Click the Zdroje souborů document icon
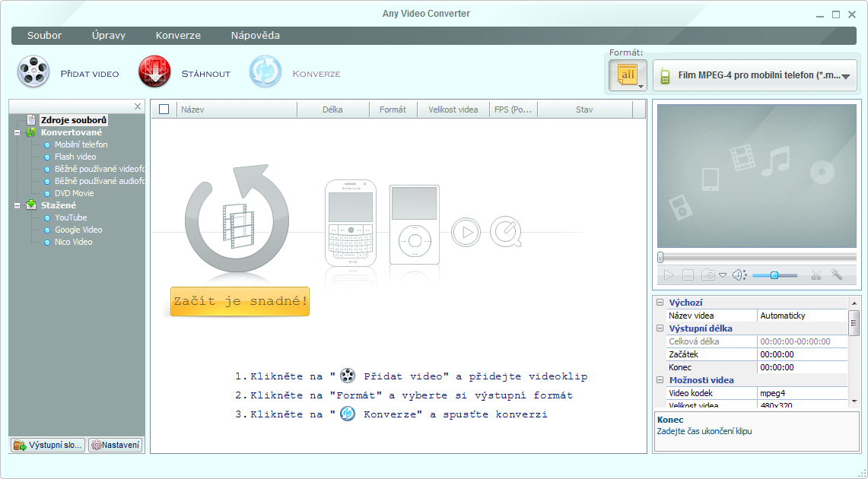 click(x=31, y=120)
